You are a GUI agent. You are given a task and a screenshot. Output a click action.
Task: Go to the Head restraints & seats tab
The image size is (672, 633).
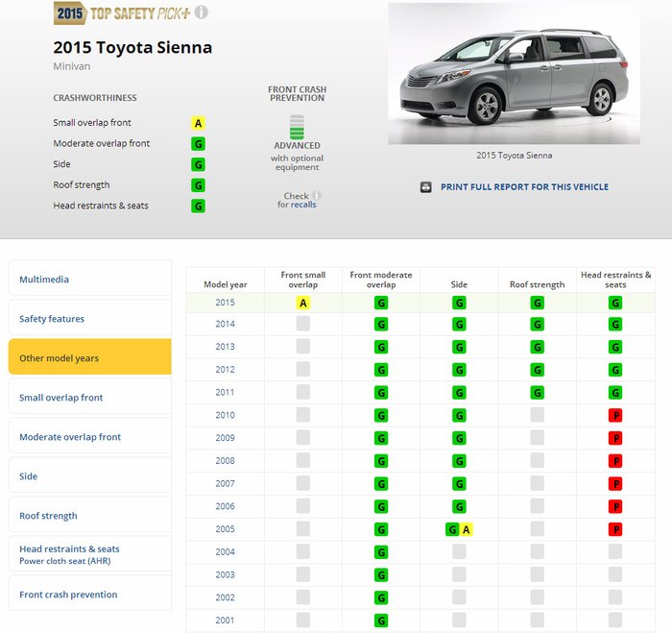pyautogui.click(x=89, y=554)
